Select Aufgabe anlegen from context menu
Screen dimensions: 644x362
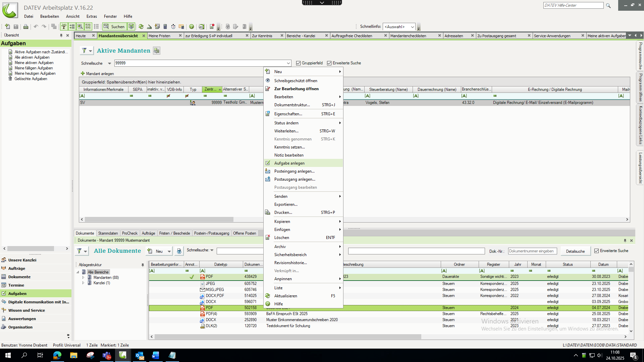[289, 163]
